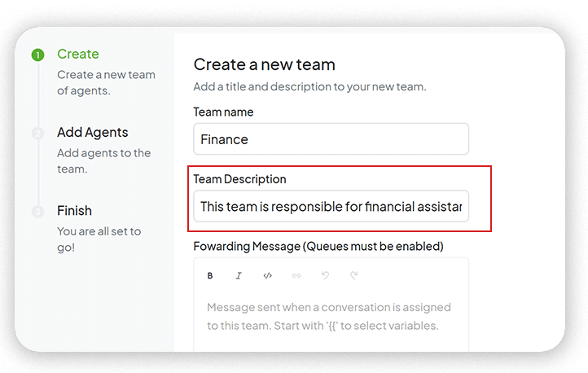Click the redo arrow icon
588x373 pixels.
tap(353, 276)
